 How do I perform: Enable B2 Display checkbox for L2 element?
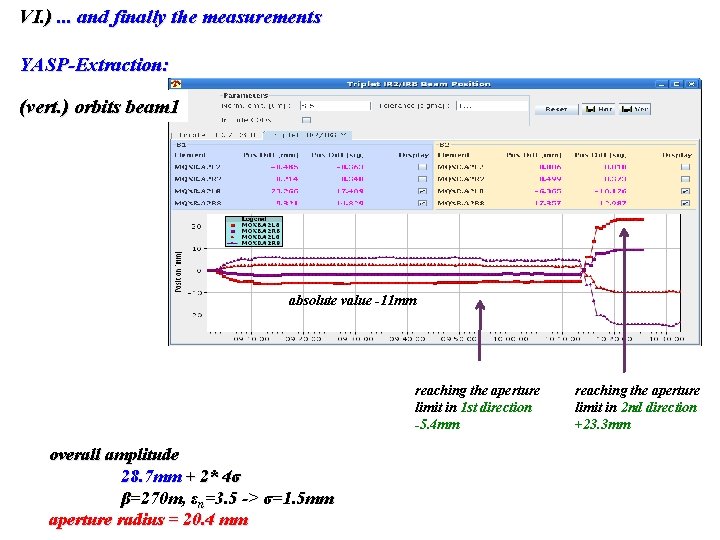pos(685,167)
